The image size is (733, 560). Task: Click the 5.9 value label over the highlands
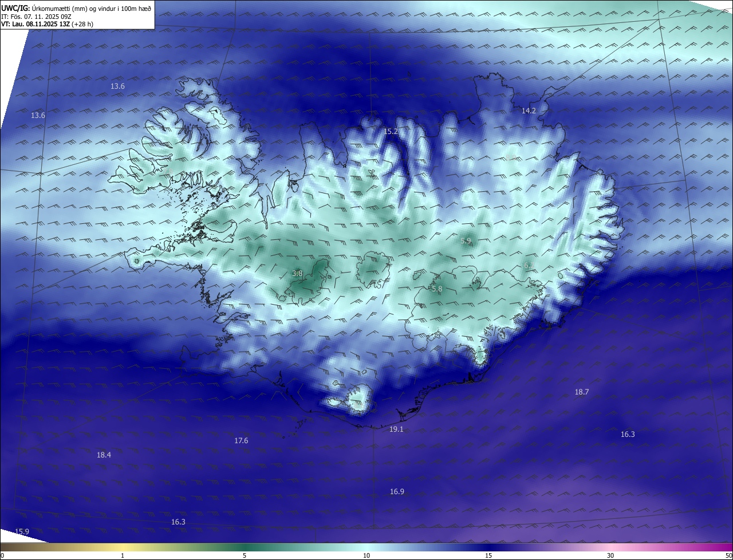tap(466, 241)
